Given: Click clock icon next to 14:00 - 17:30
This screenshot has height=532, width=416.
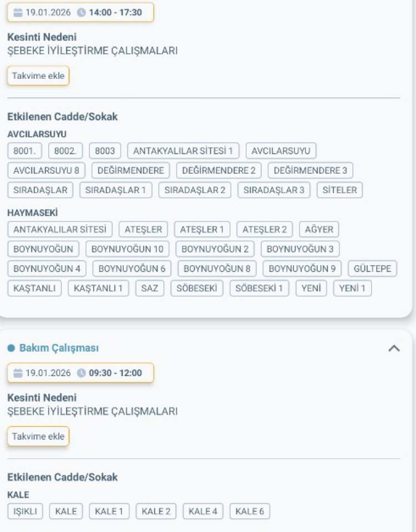Looking at the screenshot, I should pyautogui.click(x=82, y=12).
